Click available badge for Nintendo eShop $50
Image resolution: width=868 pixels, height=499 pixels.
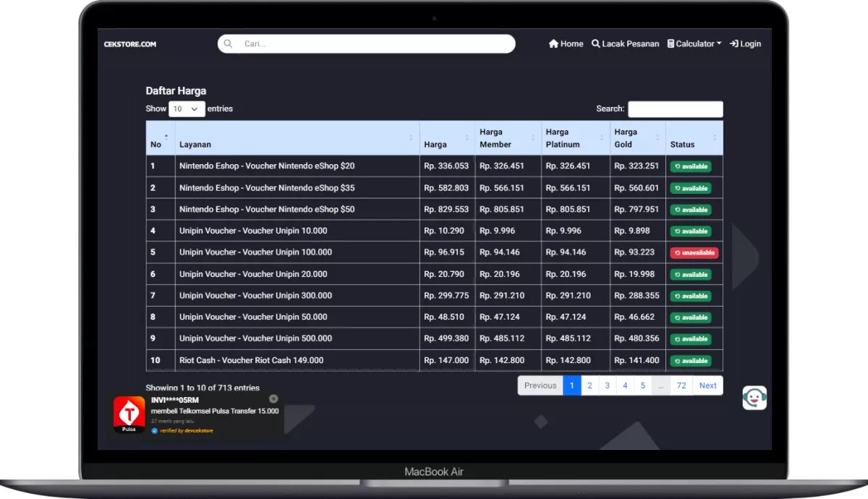tap(691, 210)
